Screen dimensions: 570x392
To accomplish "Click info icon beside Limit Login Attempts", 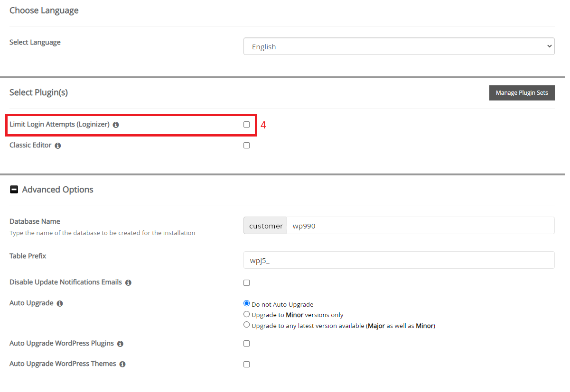I will [116, 125].
